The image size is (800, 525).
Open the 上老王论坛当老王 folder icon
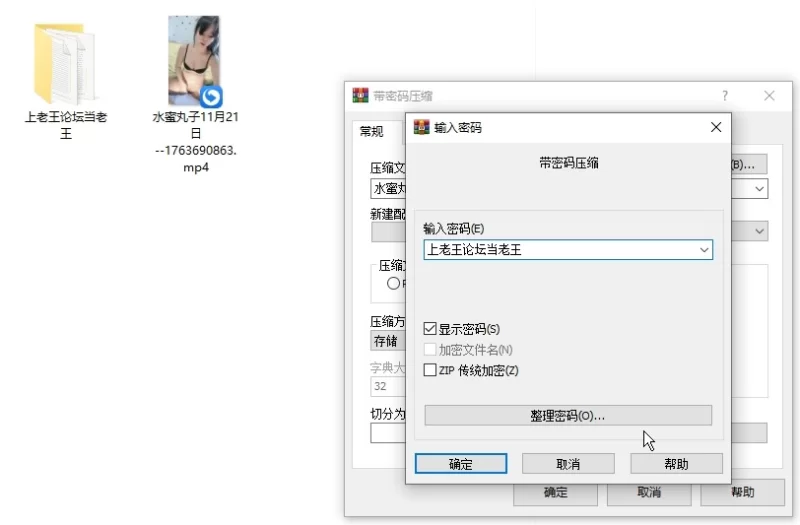click(65, 64)
